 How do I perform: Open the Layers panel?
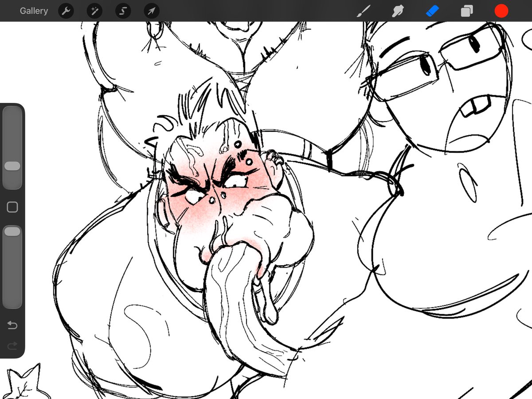point(466,11)
